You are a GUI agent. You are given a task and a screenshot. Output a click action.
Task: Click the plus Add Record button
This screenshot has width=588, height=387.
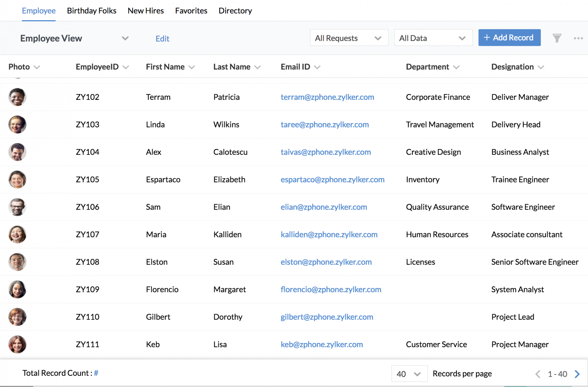(x=509, y=38)
